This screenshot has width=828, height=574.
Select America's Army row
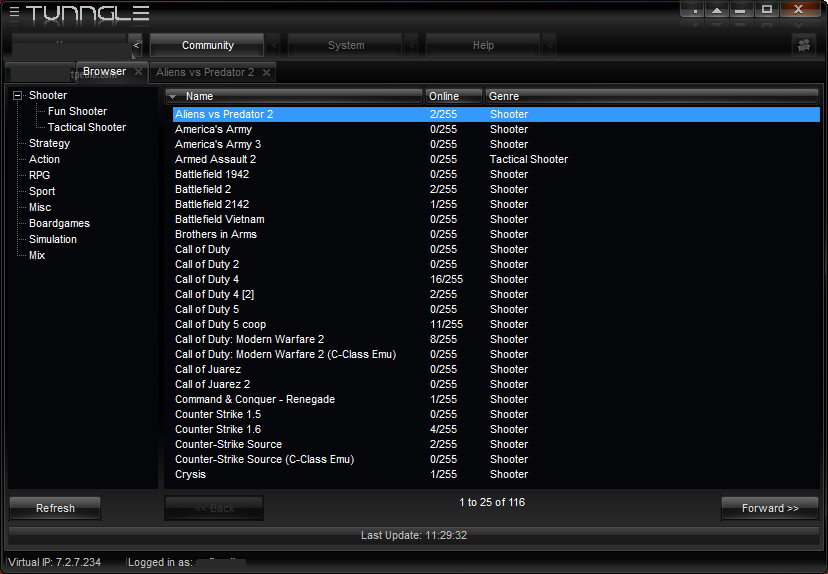point(496,129)
